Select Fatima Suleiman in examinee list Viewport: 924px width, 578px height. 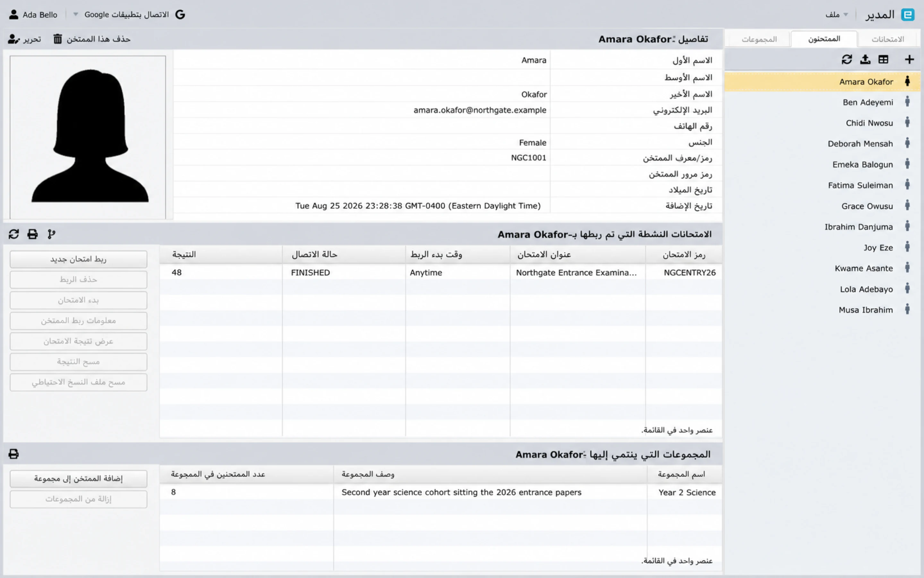coord(822,185)
